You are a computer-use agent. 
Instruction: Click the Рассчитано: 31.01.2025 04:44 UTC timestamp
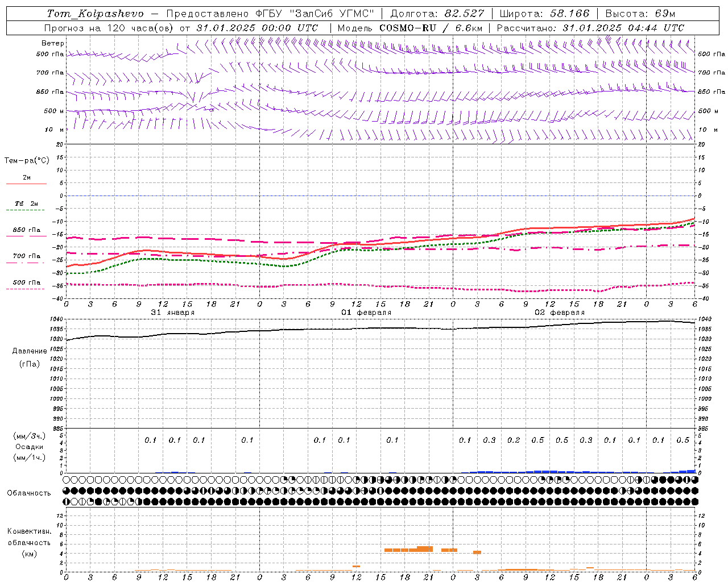[x=590, y=28]
